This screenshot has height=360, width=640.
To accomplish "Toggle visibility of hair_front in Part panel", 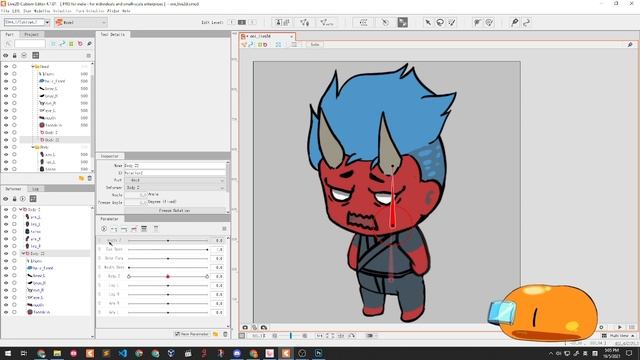I will pos(6,81).
